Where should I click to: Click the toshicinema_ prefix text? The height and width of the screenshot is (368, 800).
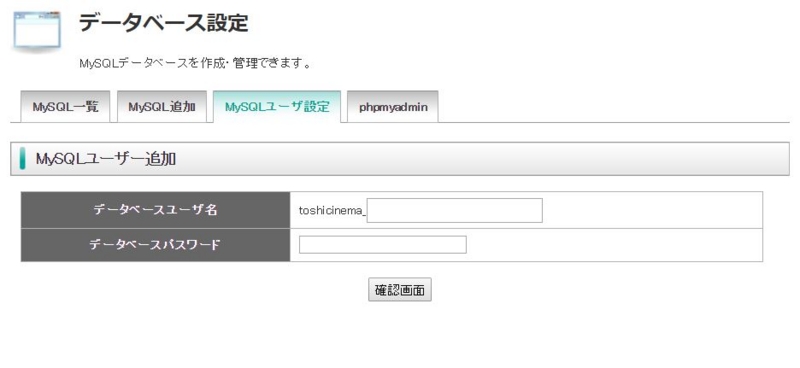click(x=333, y=211)
